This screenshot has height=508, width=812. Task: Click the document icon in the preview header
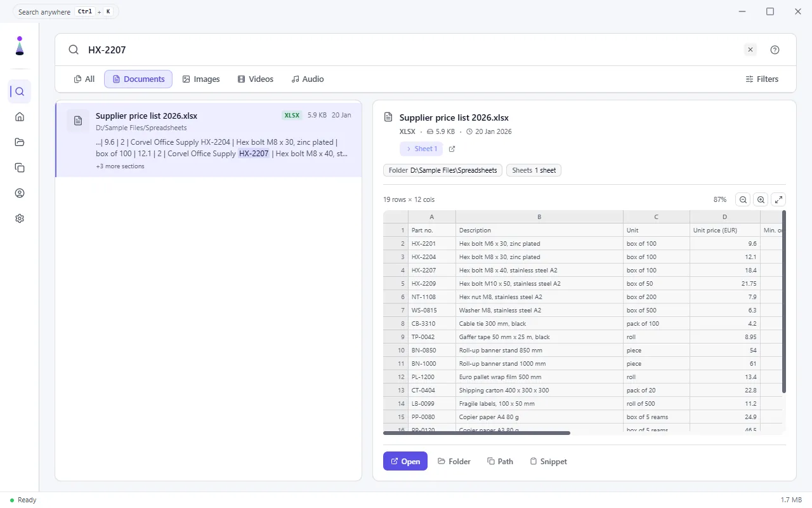click(x=388, y=117)
